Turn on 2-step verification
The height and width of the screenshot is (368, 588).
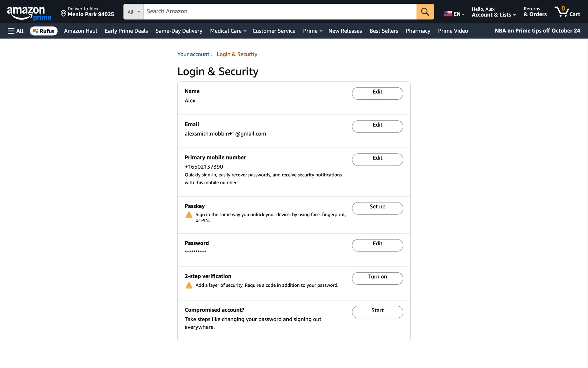click(x=377, y=278)
